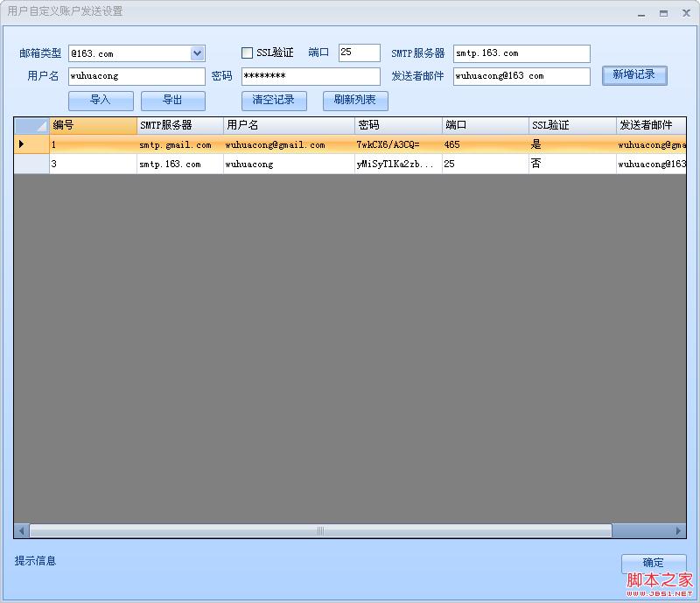Sort by the SSL验证 column header
This screenshot has height=603, width=700.
click(x=571, y=126)
